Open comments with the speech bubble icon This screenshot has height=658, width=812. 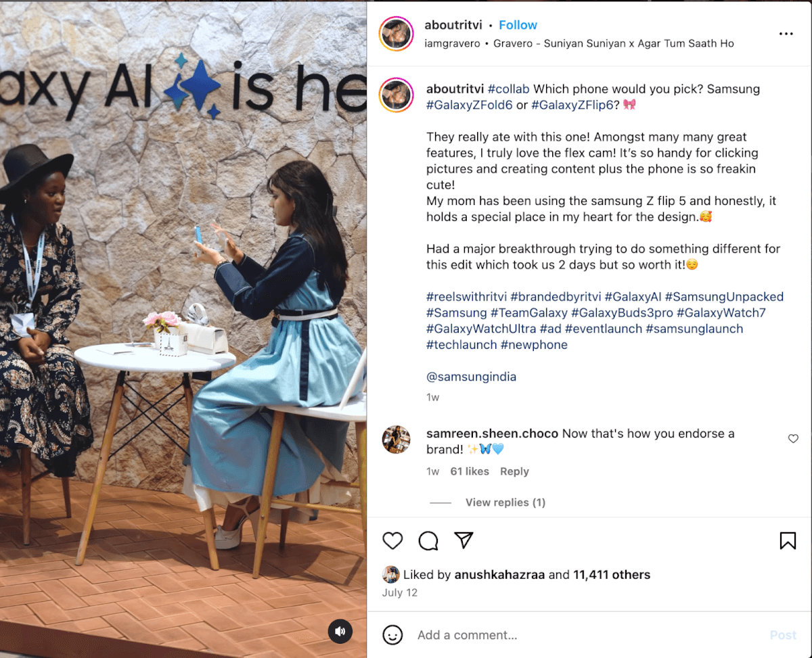point(428,540)
